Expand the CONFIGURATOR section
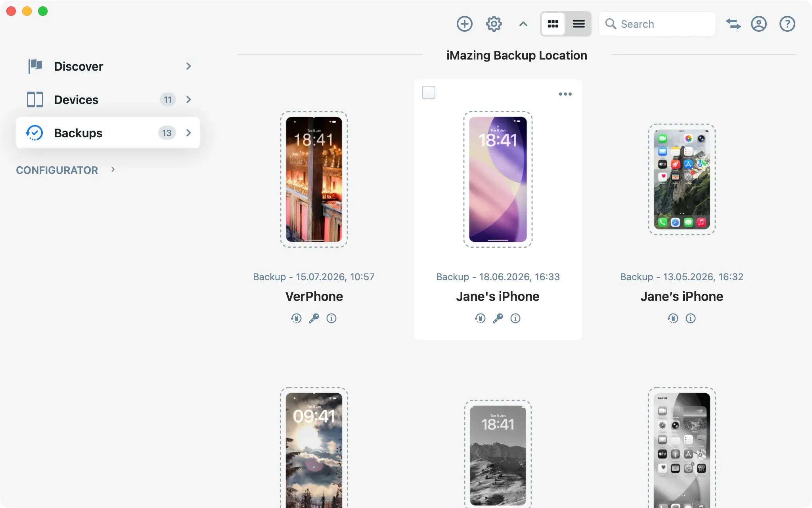This screenshot has height=508, width=812. coord(113,169)
